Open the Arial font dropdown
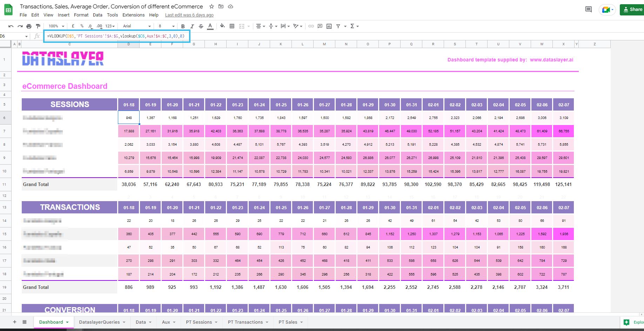 (136, 26)
